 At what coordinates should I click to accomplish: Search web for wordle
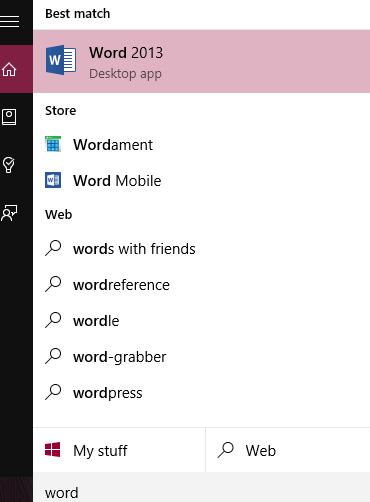201,321
